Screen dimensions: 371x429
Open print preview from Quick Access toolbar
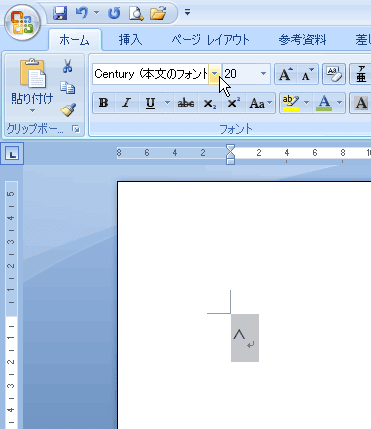pyautogui.click(x=136, y=13)
